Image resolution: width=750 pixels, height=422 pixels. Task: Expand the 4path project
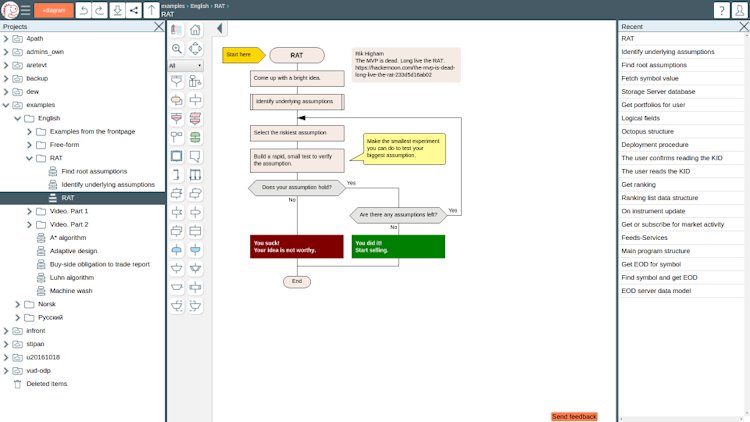6,39
